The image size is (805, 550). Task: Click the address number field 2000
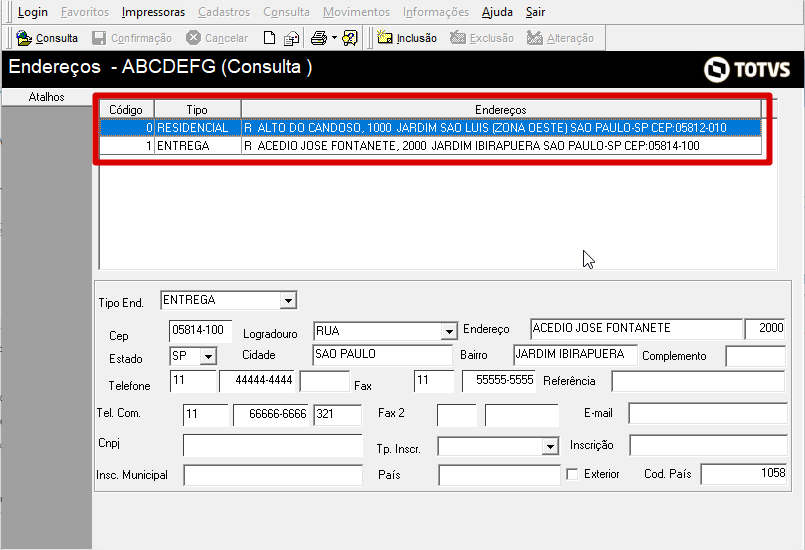click(x=765, y=329)
